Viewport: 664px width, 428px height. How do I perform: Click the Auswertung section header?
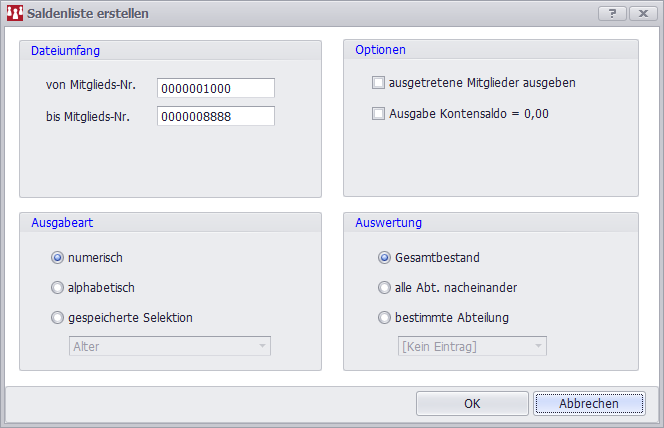pos(388,222)
